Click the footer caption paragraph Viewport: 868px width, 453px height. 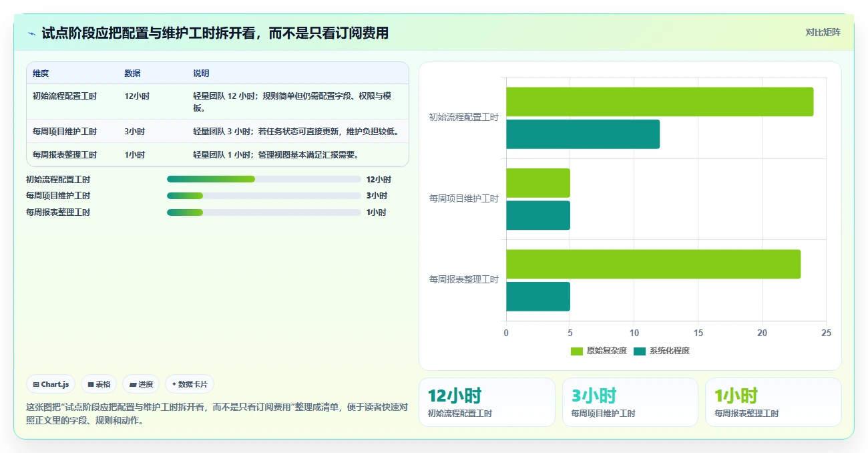tap(217, 414)
